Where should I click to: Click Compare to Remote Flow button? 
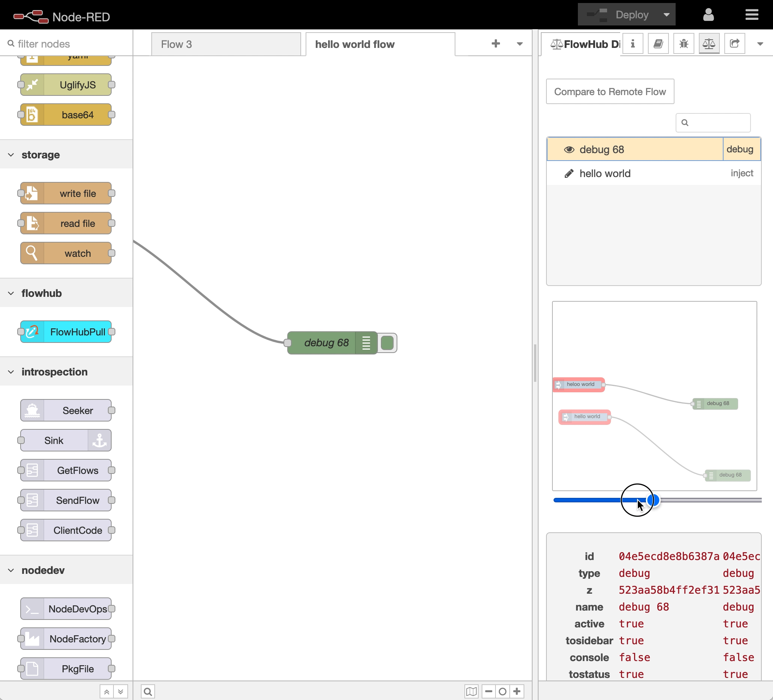610,91
